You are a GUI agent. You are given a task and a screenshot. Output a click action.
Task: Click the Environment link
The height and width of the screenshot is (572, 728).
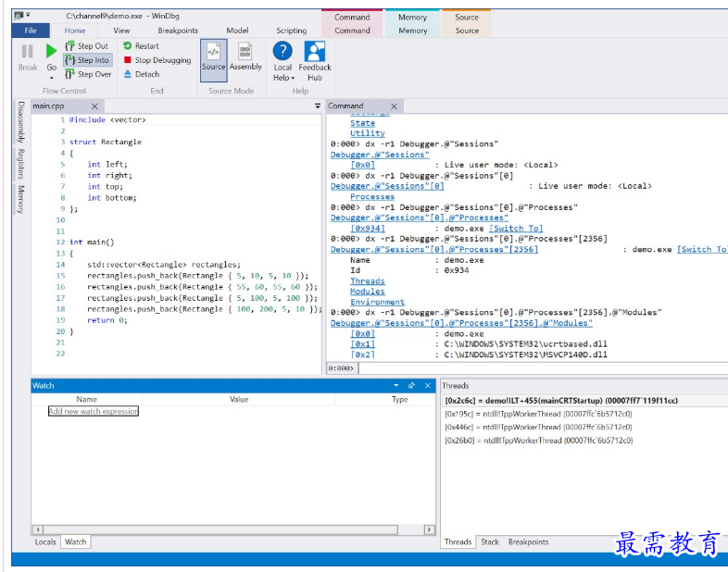(378, 302)
